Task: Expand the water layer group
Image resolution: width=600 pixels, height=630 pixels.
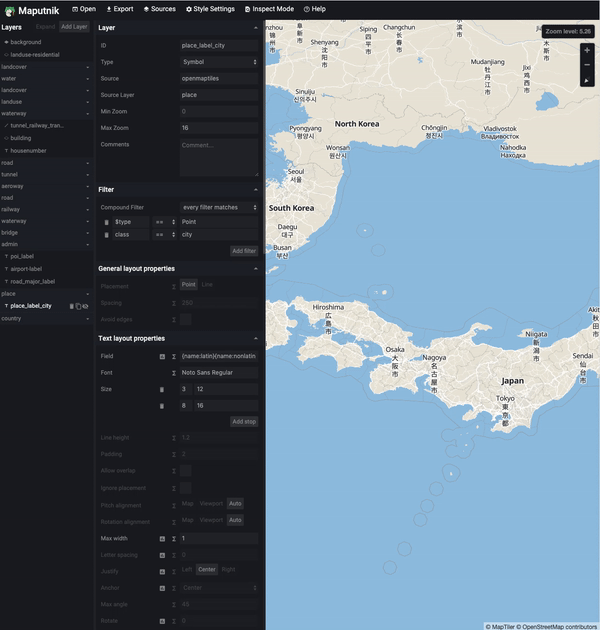Action: [x=46, y=79]
